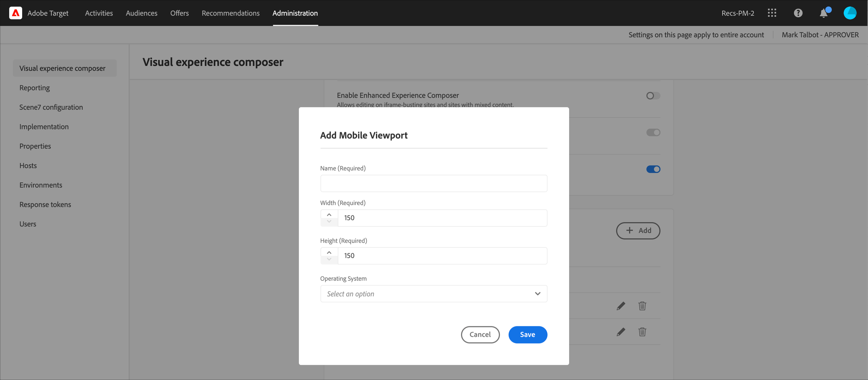
Task: Open the Operating System dropdown
Action: (434, 294)
